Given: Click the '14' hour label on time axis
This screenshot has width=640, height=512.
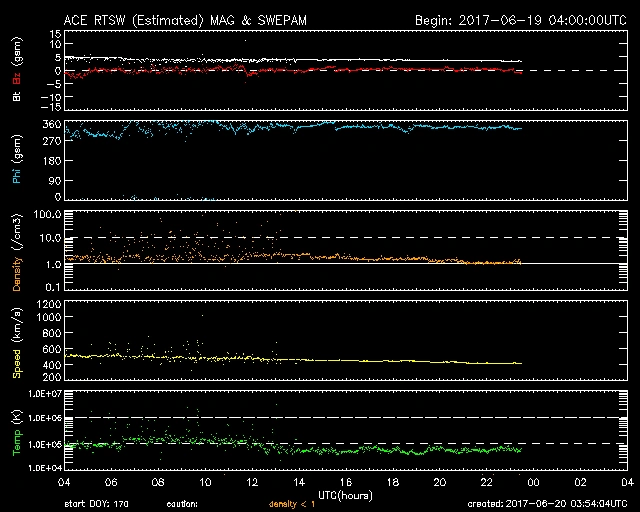Looking at the screenshot, I should click(299, 483).
